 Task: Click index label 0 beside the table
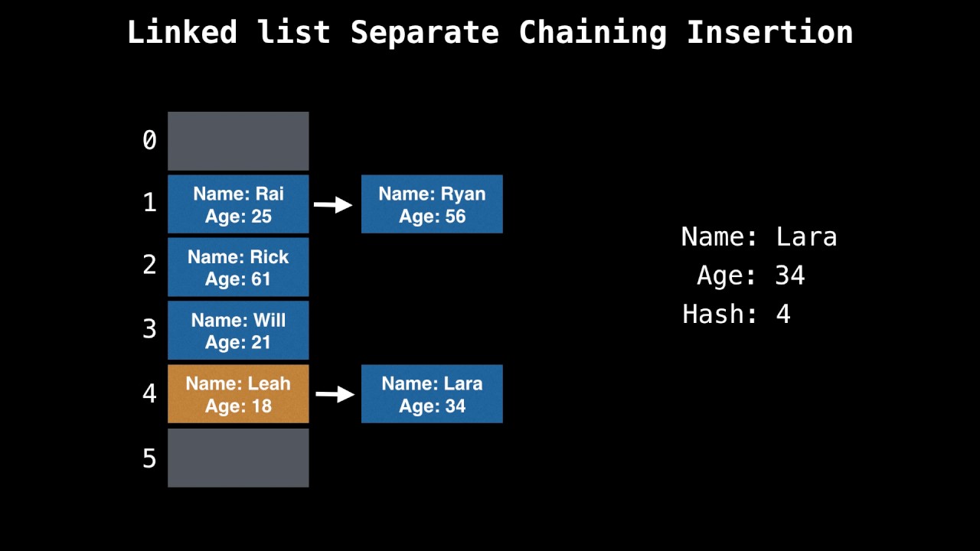149,141
